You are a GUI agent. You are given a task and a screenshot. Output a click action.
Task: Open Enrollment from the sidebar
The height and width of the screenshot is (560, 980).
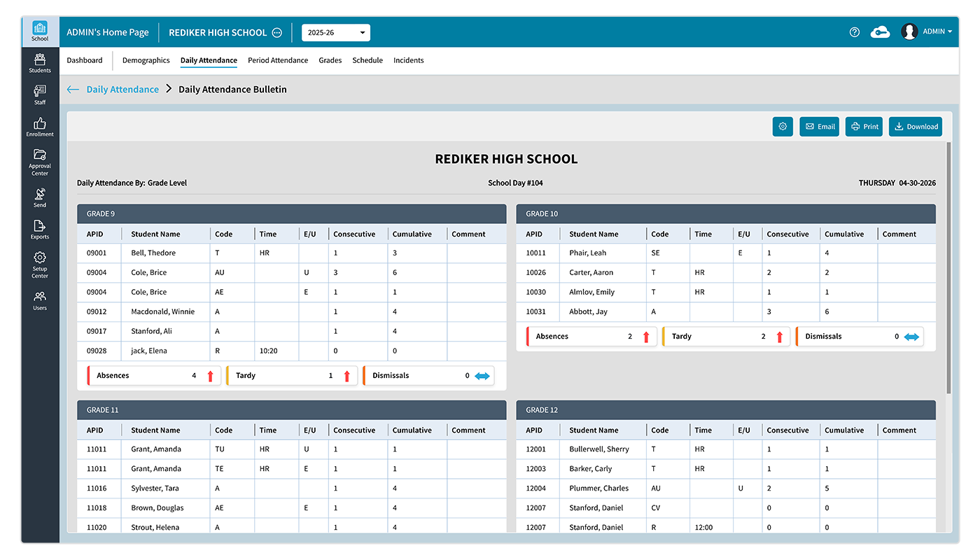(x=40, y=127)
